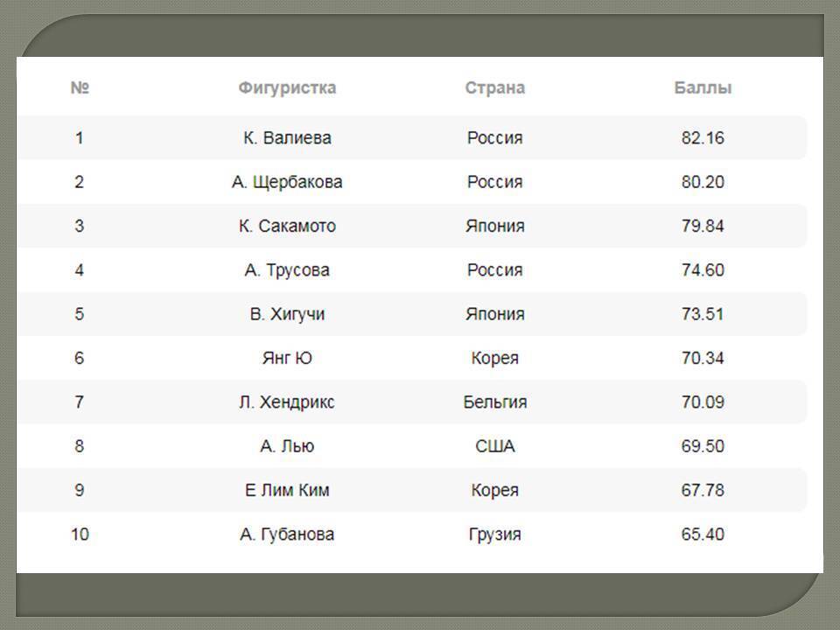Click the "Баллы" column header

[703, 88]
